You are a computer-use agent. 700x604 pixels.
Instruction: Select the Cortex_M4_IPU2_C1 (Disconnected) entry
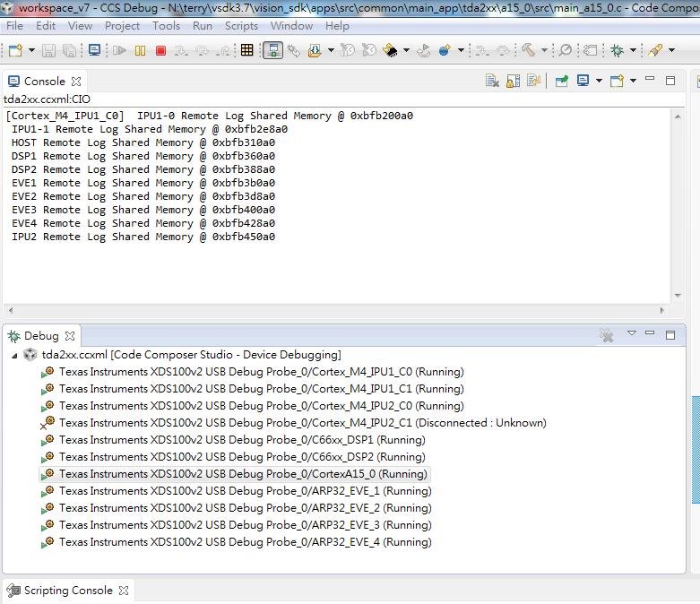(x=293, y=423)
